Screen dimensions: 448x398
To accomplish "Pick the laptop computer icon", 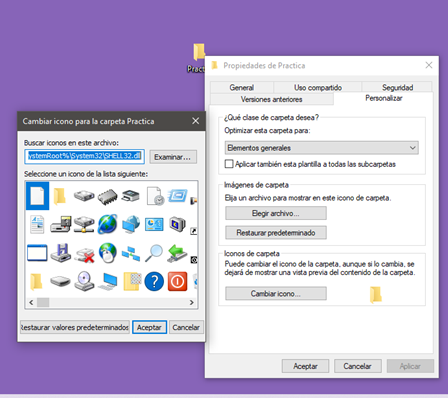I will 108,282.
